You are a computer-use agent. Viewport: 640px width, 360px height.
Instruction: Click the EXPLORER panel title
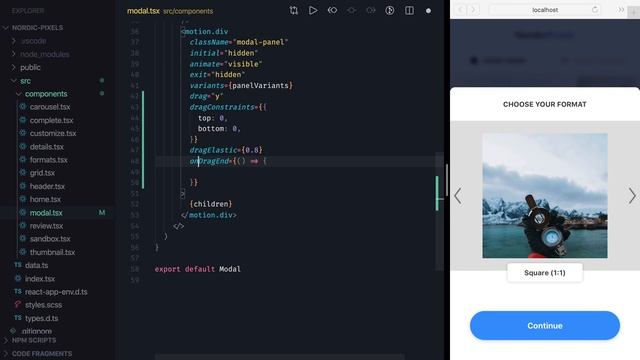pyautogui.click(x=28, y=11)
